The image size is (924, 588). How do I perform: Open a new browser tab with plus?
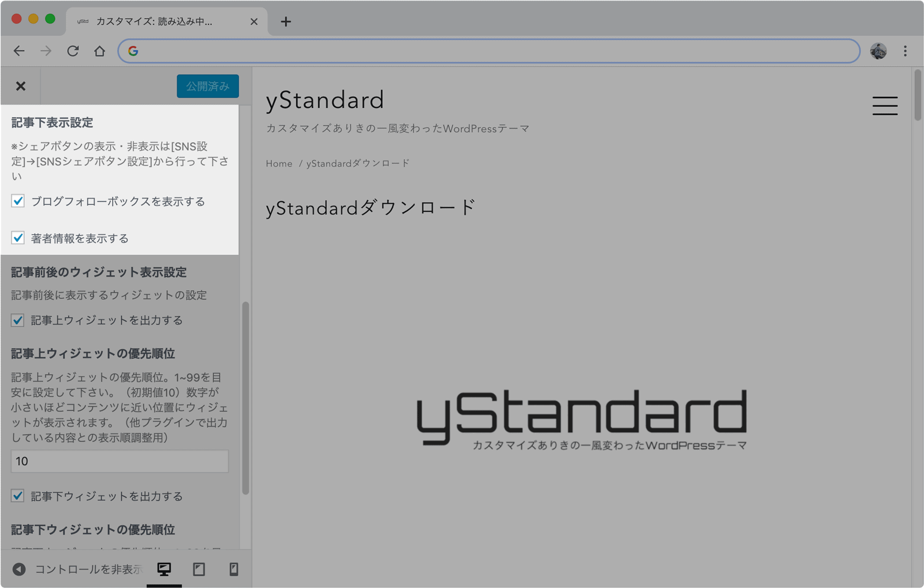286,21
